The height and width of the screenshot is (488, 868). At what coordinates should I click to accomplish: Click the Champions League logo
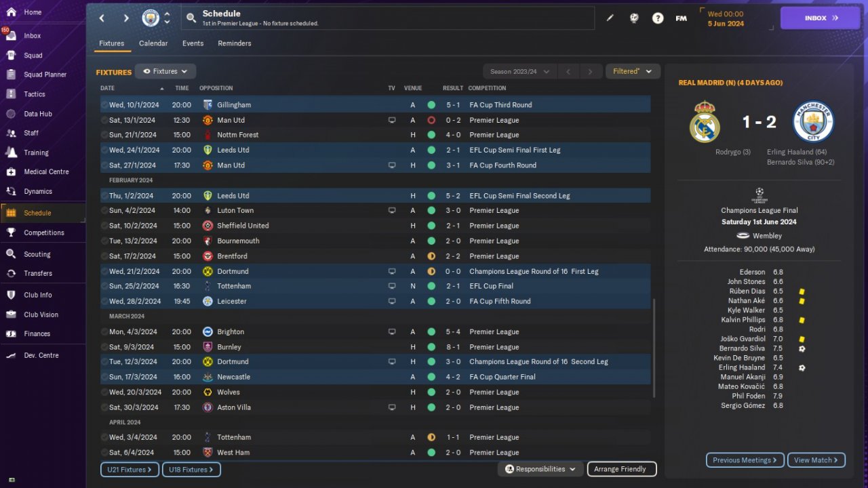point(759,196)
